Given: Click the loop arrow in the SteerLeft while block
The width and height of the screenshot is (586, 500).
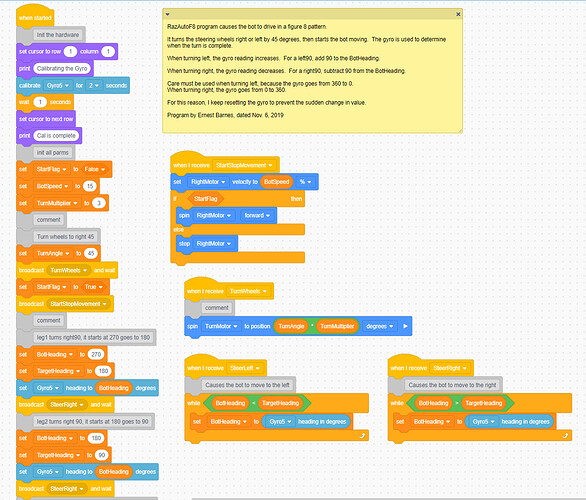Looking at the screenshot, I should point(362,435).
